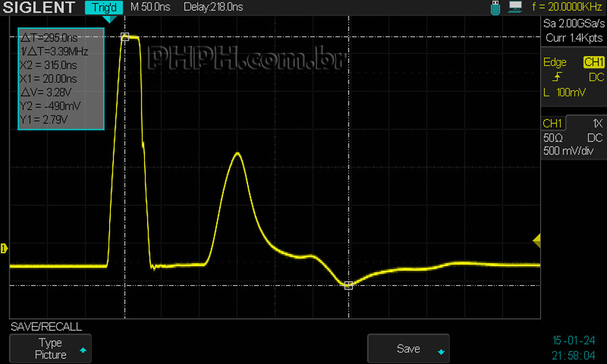Click the yellow trigger level arrow on right edge
Screen dimensions: 607x364
click(537, 240)
